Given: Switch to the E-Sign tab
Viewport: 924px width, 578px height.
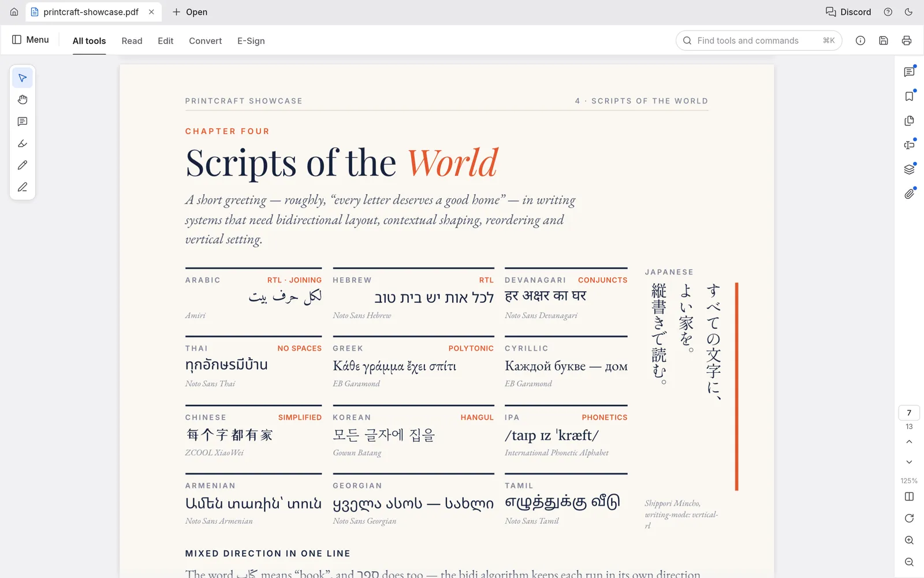Looking at the screenshot, I should [251, 41].
